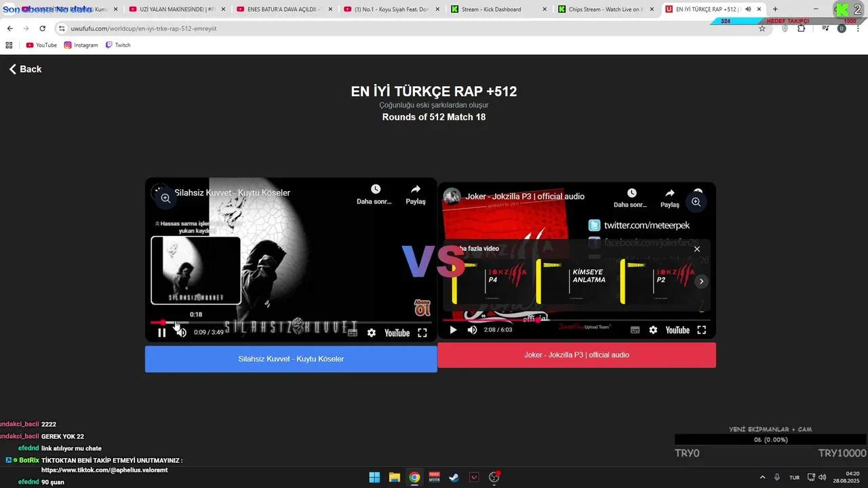
Task: Open OBS Studio from the taskbar
Action: (x=494, y=477)
